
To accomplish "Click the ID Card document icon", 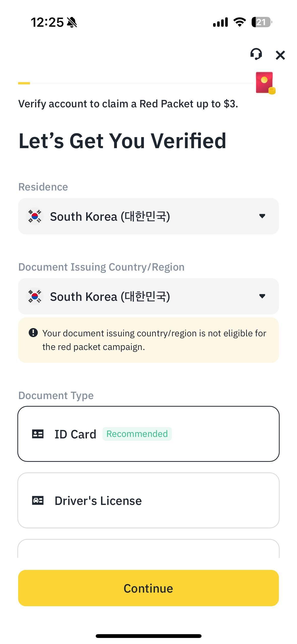I will (38, 434).
